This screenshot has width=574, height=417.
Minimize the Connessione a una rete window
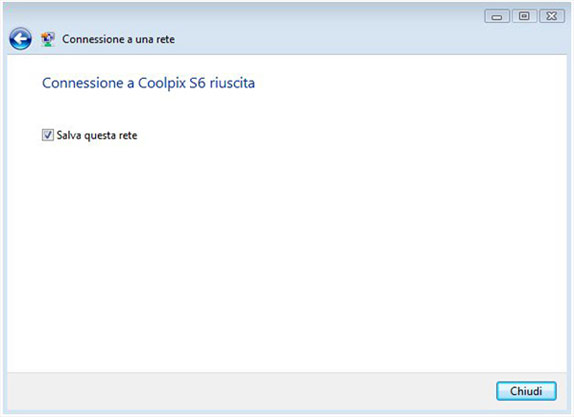497,16
